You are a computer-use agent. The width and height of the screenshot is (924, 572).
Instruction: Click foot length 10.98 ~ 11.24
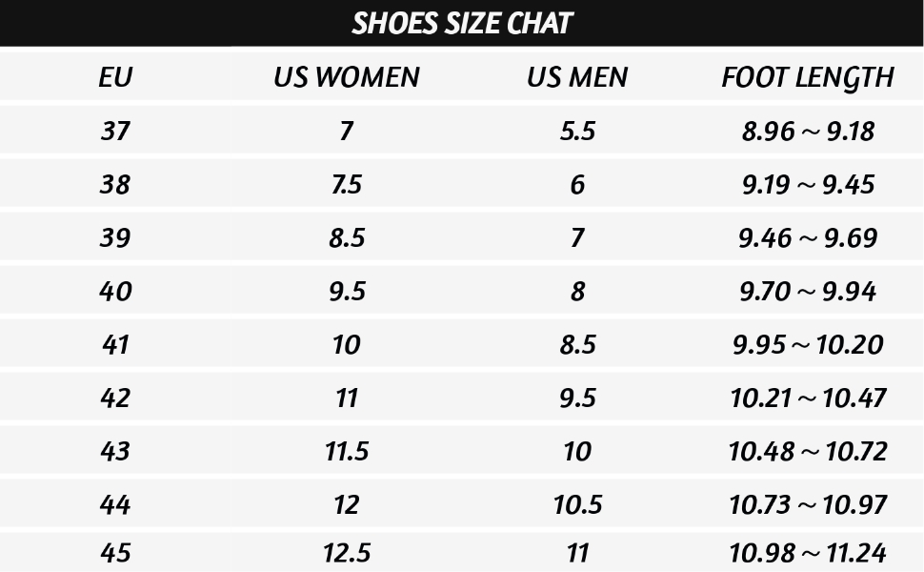808,552
